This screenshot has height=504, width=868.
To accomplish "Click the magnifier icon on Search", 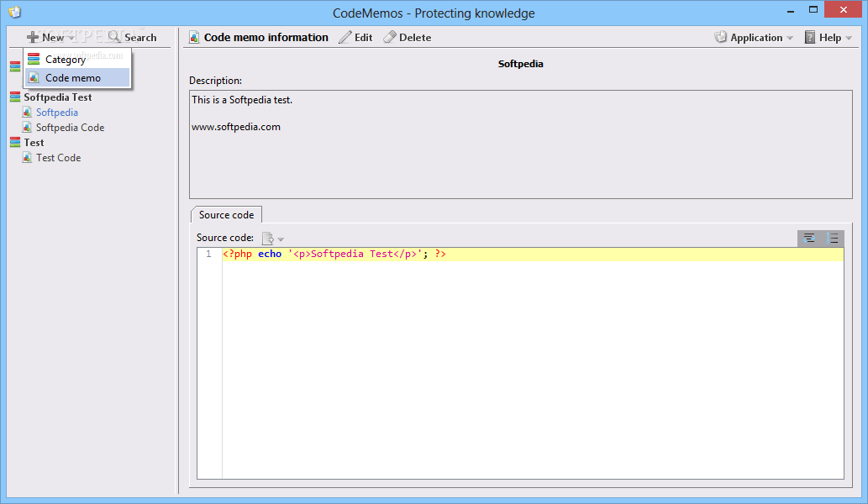I will click(x=114, y=37).
